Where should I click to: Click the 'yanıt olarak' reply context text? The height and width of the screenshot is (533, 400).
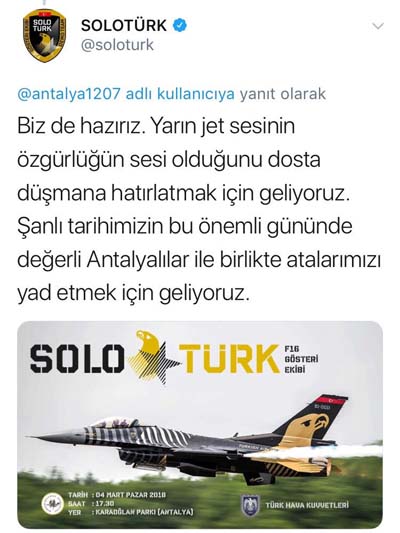[x=283, y=94]
